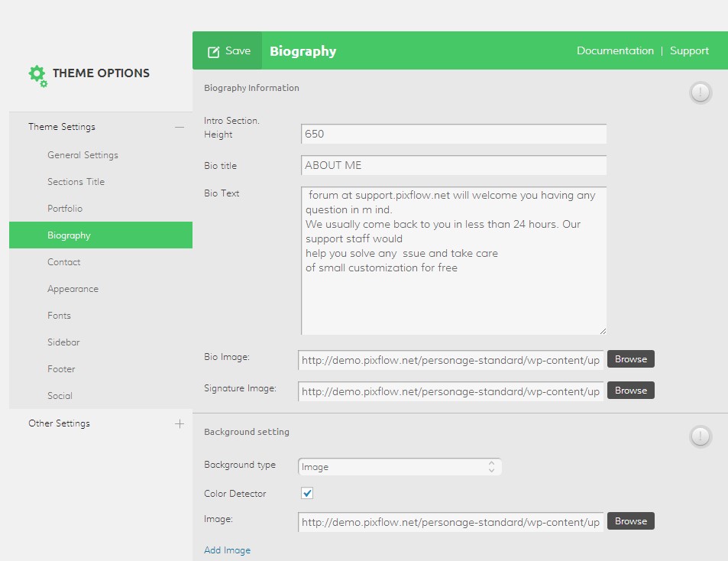Expand the Other Settings section

tap(180, 423)
